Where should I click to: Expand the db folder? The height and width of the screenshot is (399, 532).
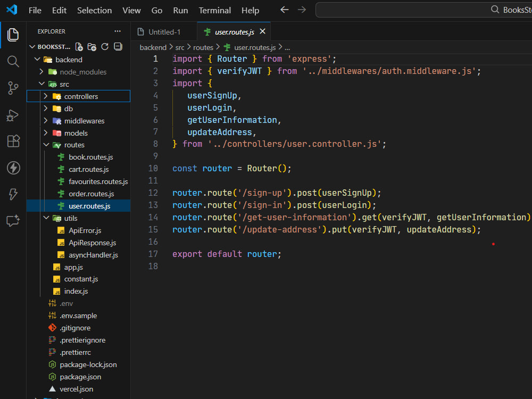tap(78, 109)
